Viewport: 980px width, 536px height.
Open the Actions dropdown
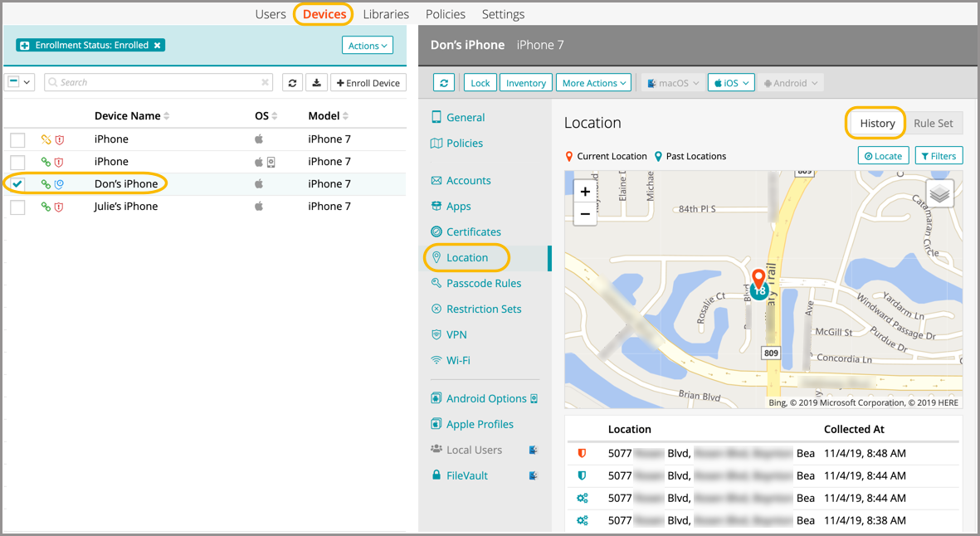[368, 46]
